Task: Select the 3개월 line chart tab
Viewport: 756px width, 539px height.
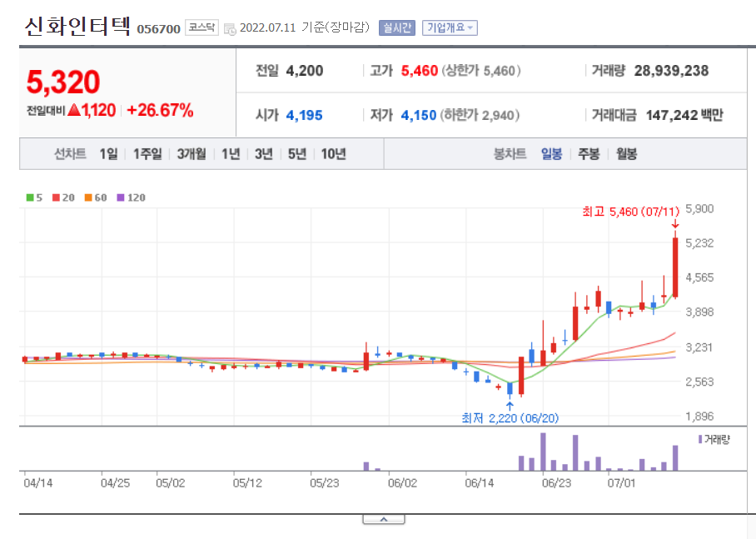Action: click(191, 154)
